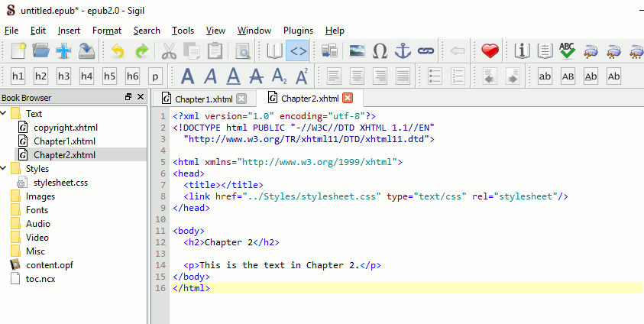644x324 pixels.
Task: Undo the last edit
Action: point(118,51)
